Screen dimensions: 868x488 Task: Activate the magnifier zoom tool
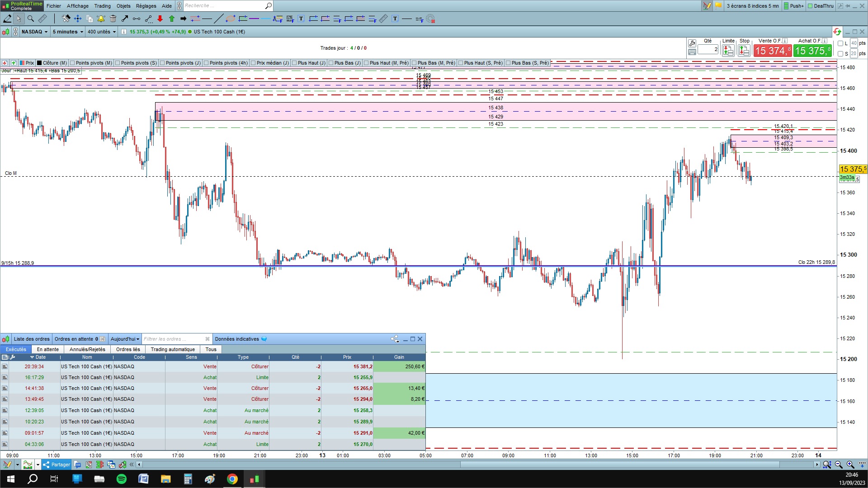tap(30, 19)
